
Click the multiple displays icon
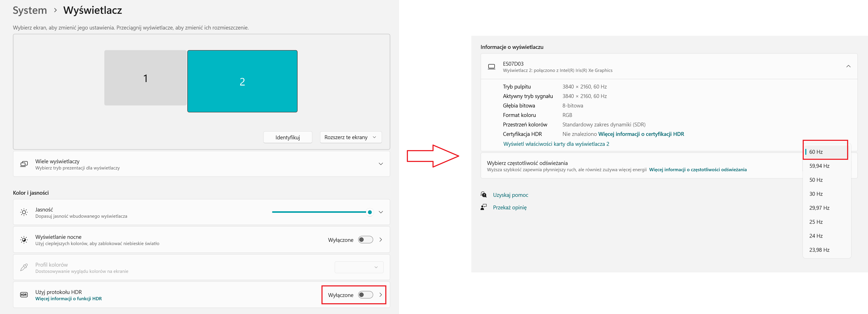pyautogui.click(x=24, y=164)
